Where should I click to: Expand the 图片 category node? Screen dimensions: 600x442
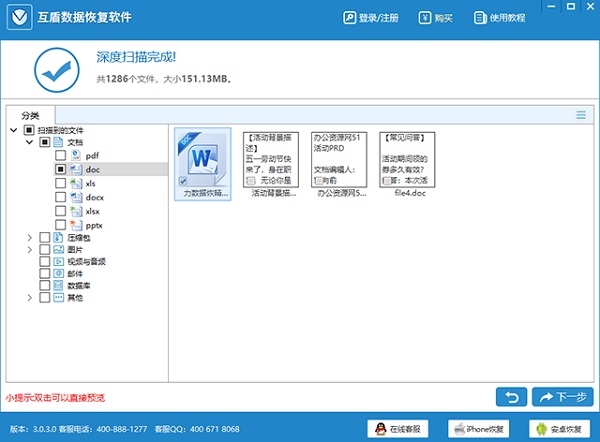pos(30,249)
